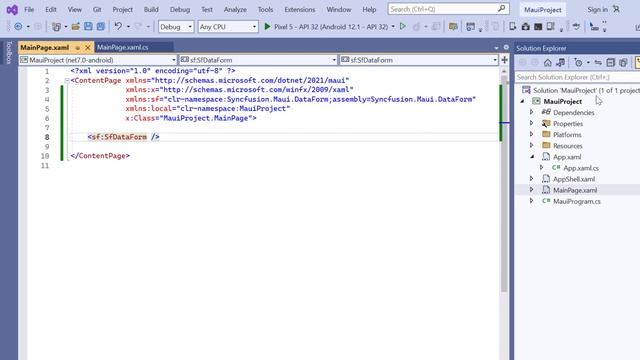The image size is (640, 360).
Task: Click the editor settings gear icon
Action: pyautogui.click(x=506, y=47)
